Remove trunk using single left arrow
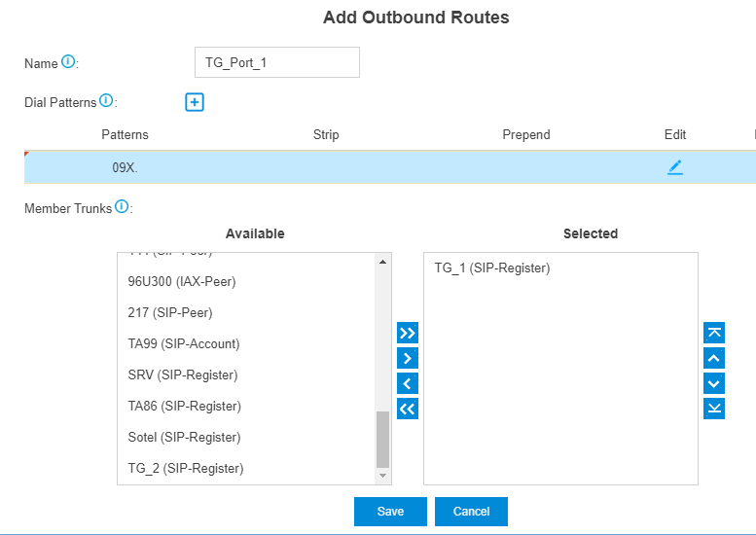Image resolution: width=756 pixels, height=535 pixels. click(x=408, y=383)
